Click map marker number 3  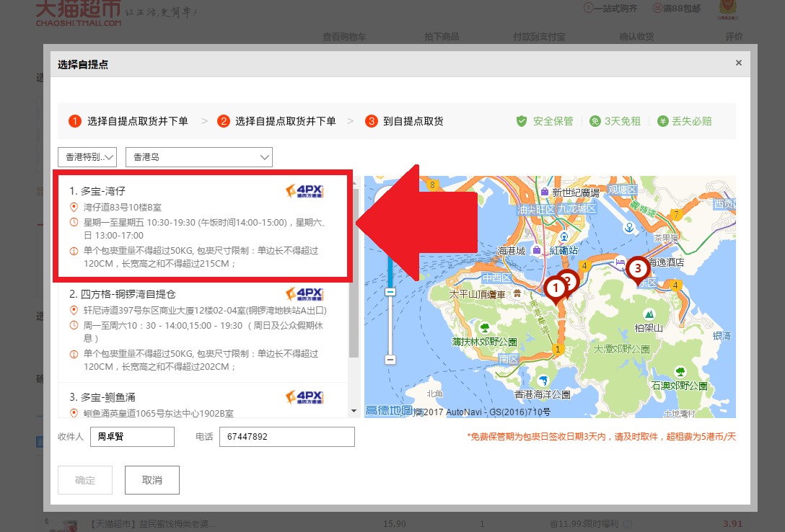[x=638, y=269]
